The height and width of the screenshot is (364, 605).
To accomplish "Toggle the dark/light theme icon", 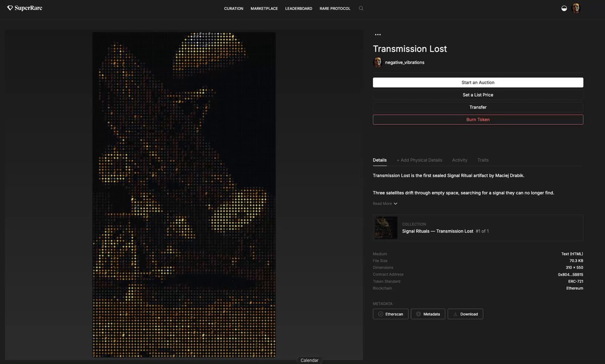I will [564, 9].
